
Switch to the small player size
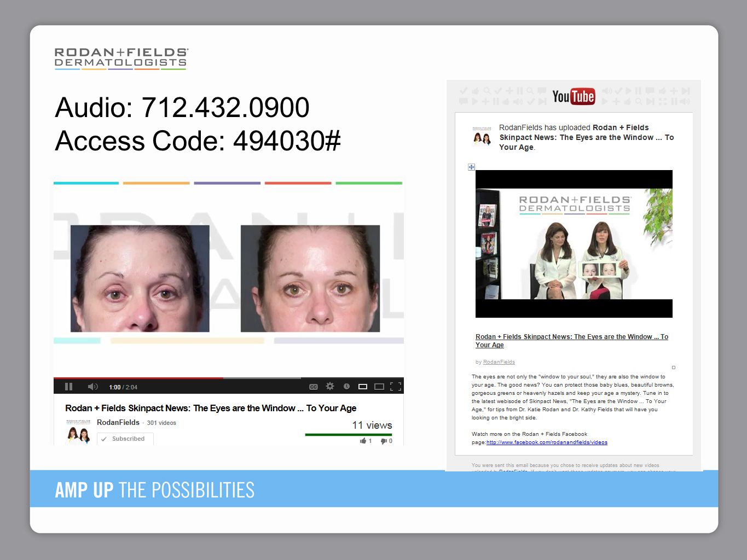362,387
